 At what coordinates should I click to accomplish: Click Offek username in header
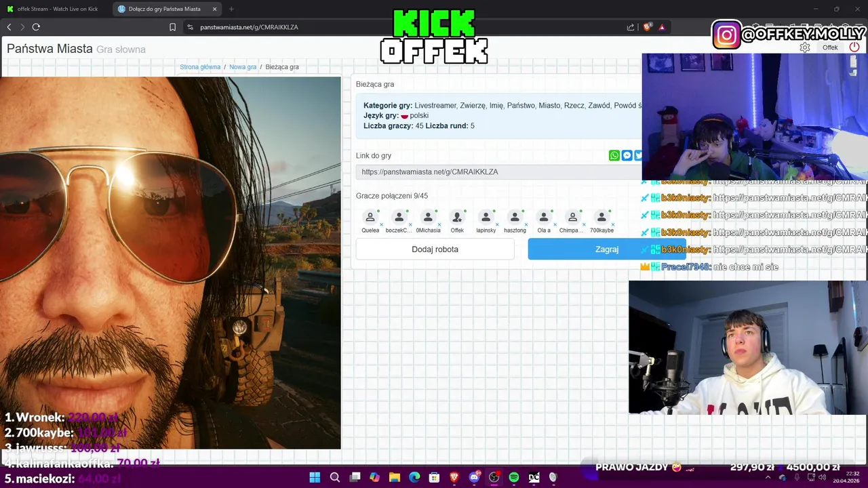[830, 47]
